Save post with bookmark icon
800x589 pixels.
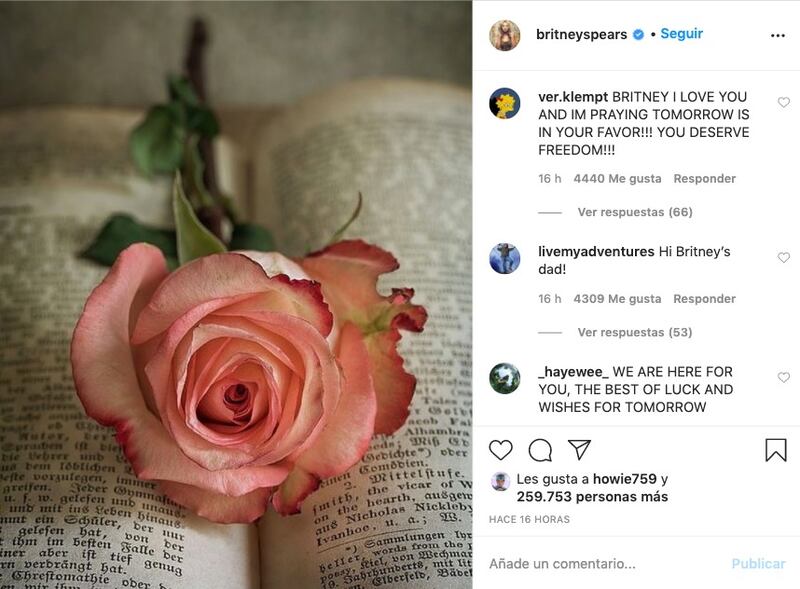pos(776,450)
